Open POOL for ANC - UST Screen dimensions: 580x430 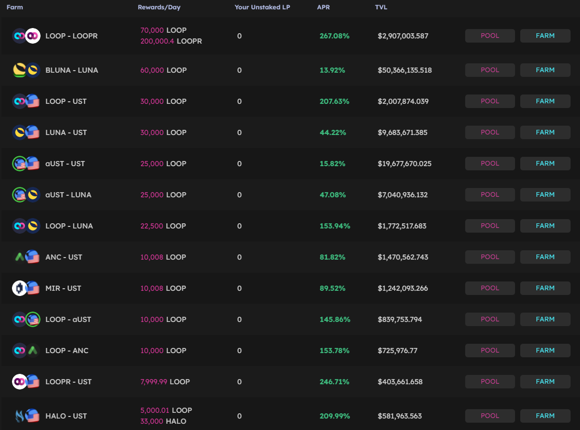click(x=490, y=257)
